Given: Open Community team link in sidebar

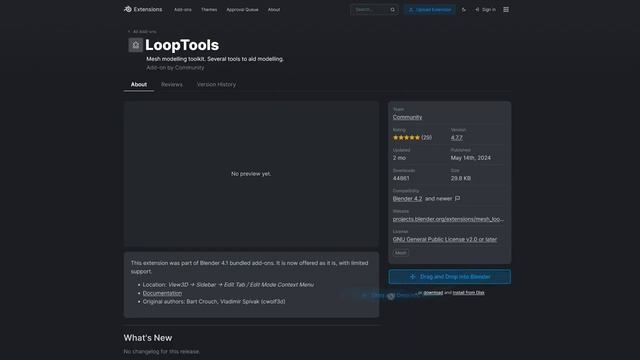Looking at the screenshot, I should coord(407,117).
